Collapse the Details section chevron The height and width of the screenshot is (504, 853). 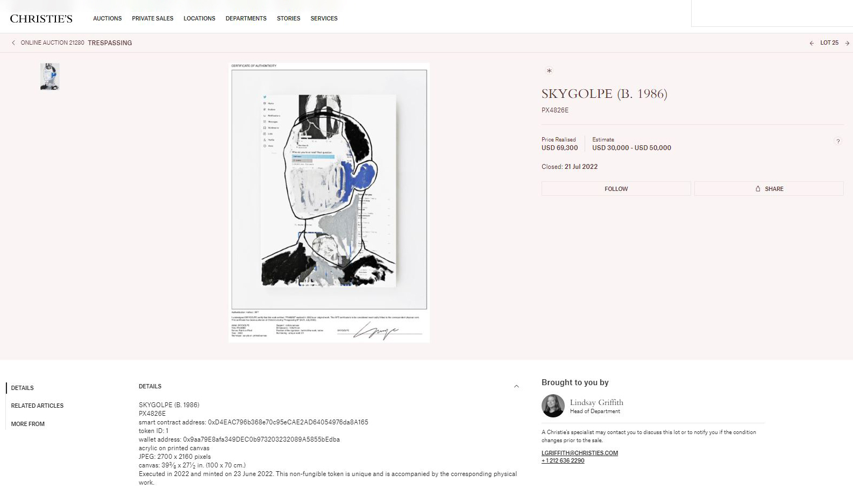coord(516,386)
